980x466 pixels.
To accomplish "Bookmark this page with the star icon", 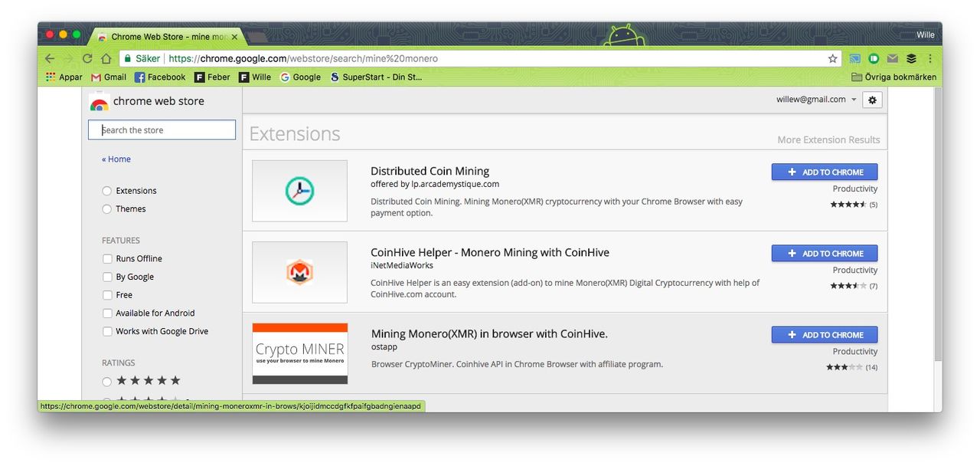I will click(832, 59).
